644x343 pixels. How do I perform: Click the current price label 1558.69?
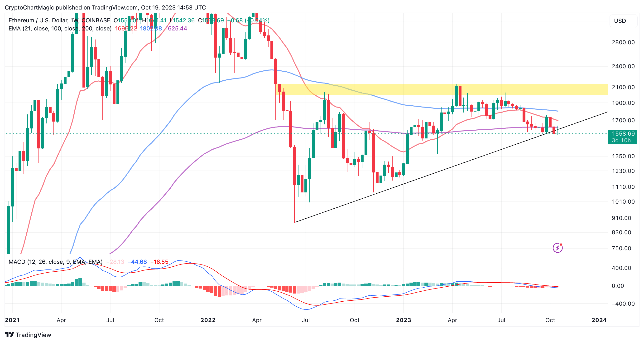point(623,134)
